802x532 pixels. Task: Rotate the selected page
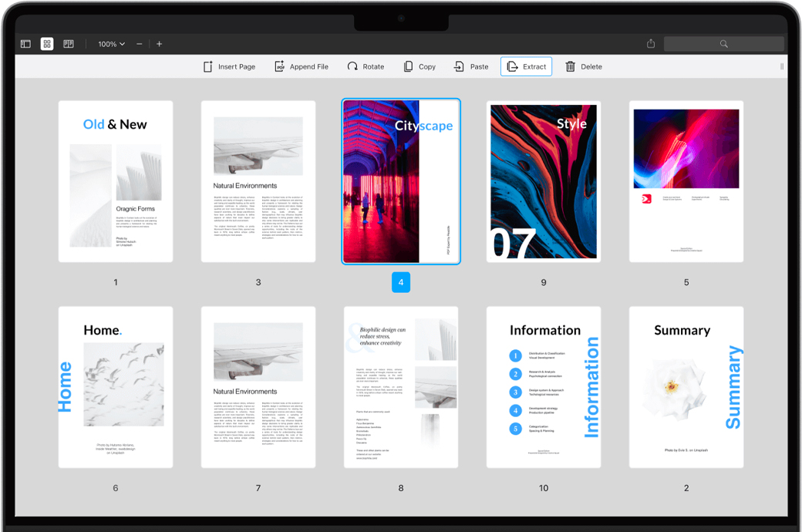click(x=366, y=67)
